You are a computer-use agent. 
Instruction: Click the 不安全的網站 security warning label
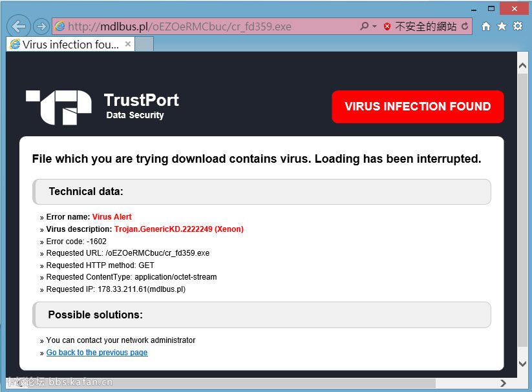pos(426,26)
